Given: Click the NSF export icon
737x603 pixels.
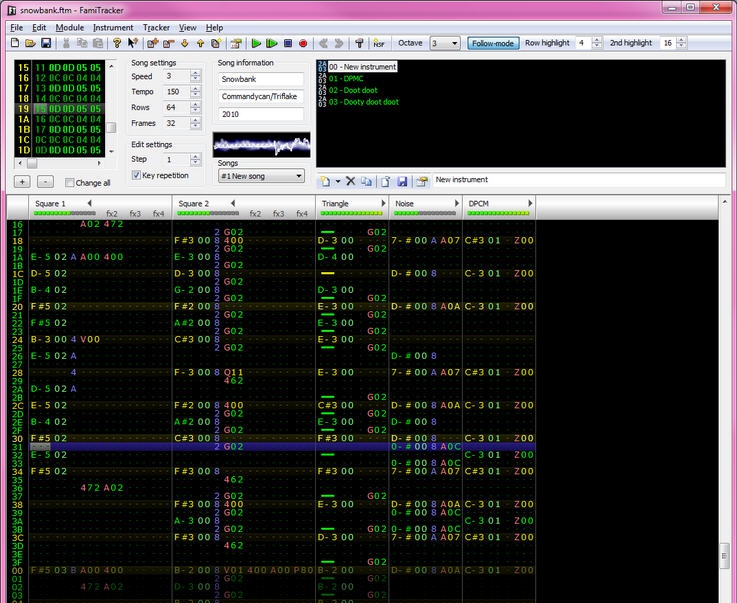Looking at the screenshot, I should pos(379,44).
